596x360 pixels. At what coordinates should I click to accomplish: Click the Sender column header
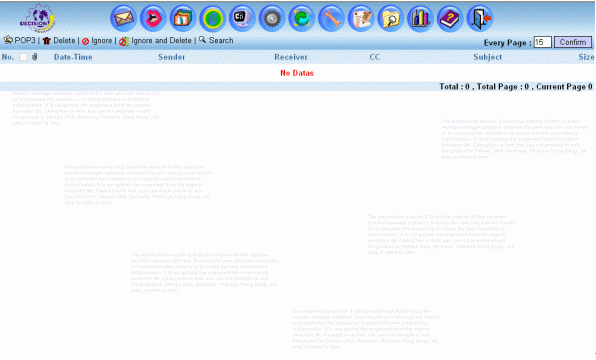[x=171, y=57]
